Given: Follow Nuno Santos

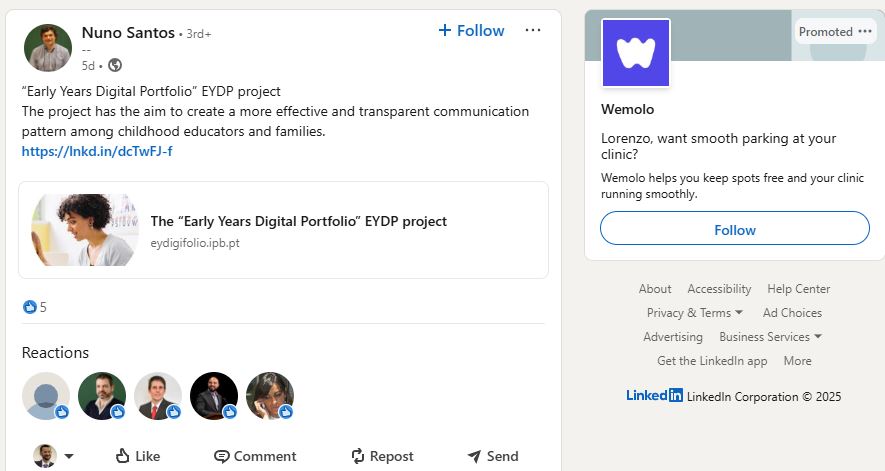Looking at the screenshot, I should coord(471,30).
